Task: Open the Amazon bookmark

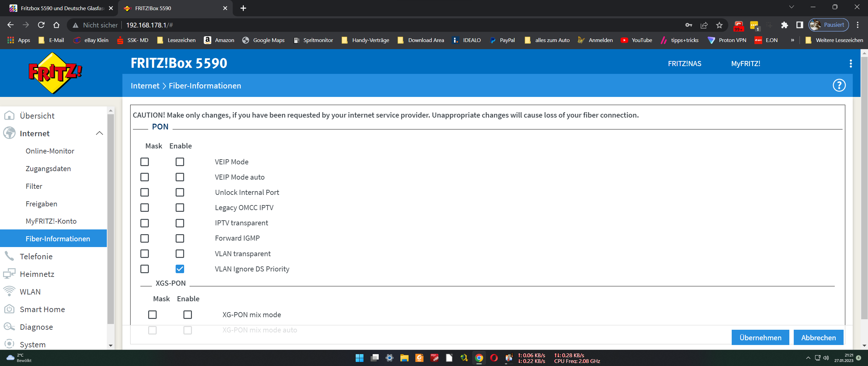Action: pyautogui.click(x=219, y=40)
